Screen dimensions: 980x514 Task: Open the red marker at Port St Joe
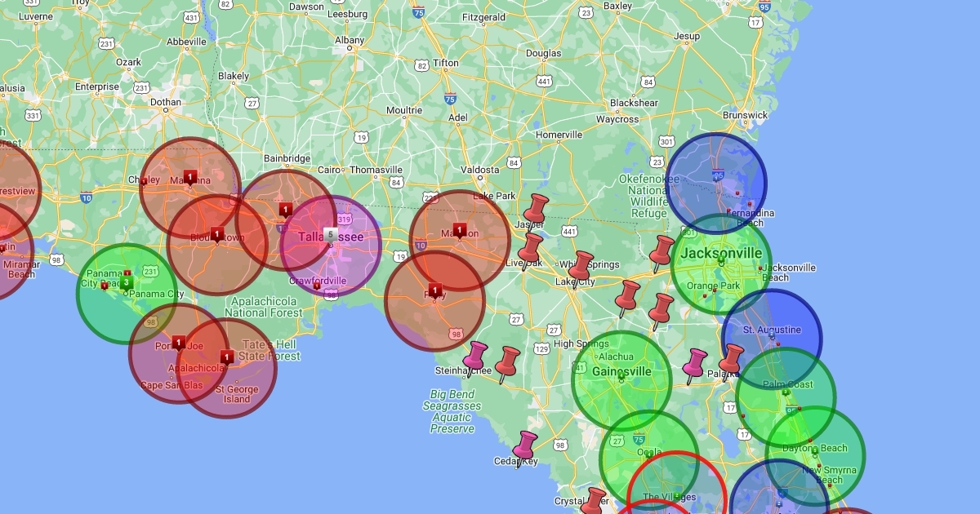[x=179, y=342]
